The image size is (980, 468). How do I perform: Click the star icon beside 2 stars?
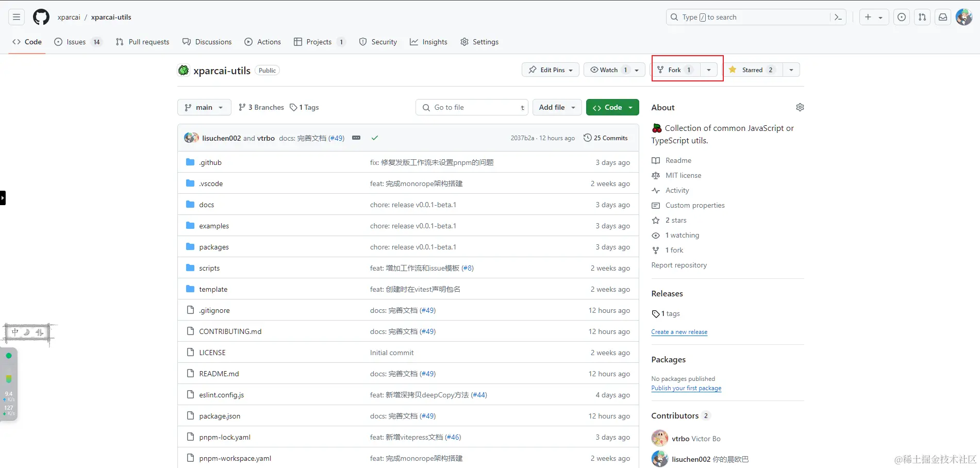point(656,220)
